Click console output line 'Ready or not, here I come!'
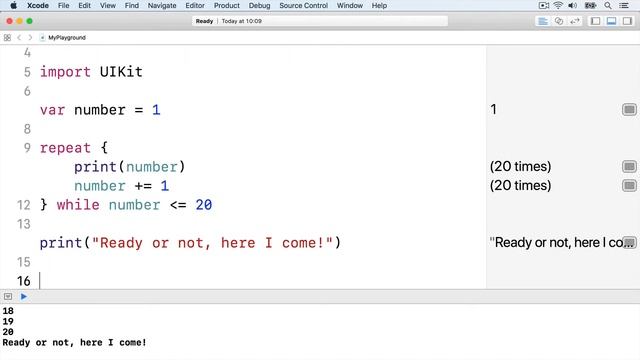 tap(74, 343)
